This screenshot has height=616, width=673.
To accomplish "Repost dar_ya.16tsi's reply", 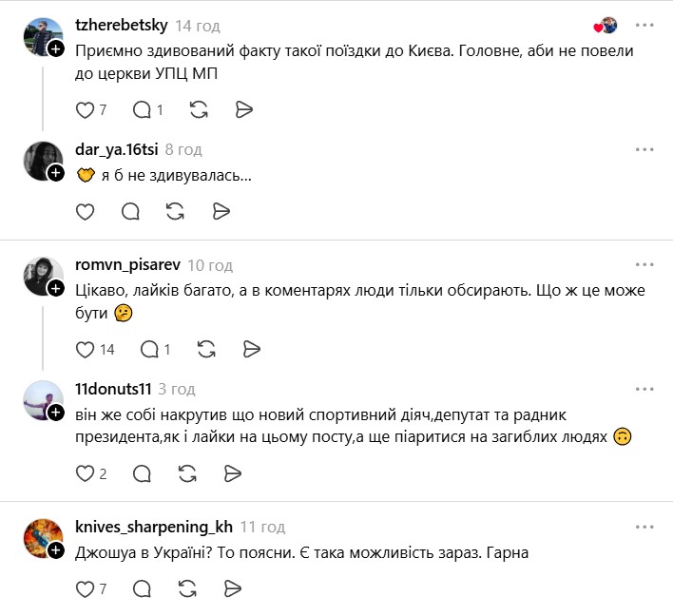I will pyautogui.click(x=176, y=211).
